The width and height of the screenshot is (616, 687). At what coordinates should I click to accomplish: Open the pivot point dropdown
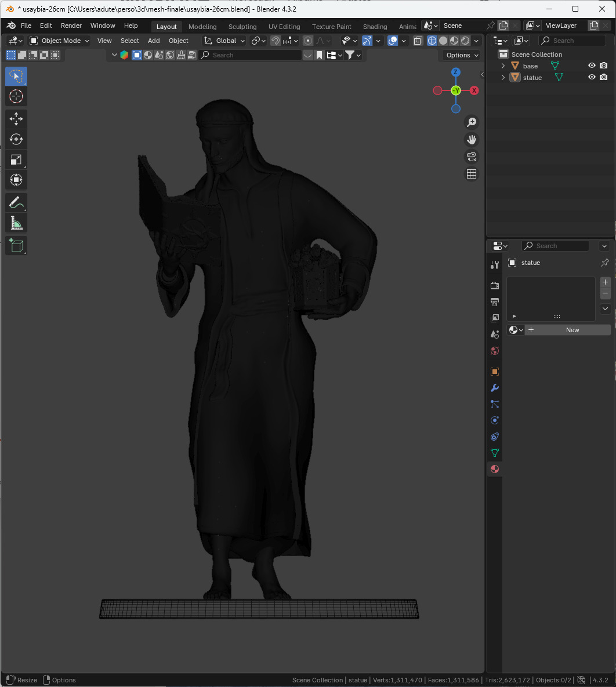point(258,41)
